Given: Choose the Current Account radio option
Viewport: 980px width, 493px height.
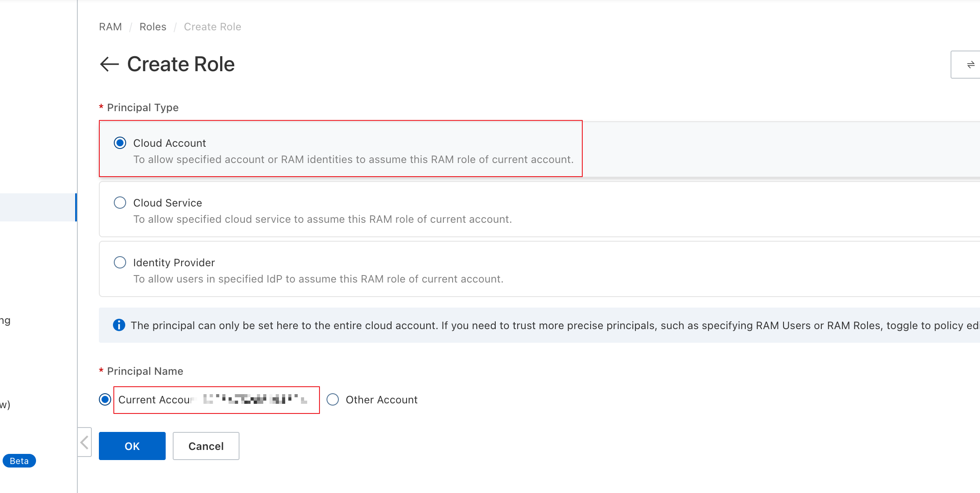Looking at the screenshot, I should (x=105, y=399).
